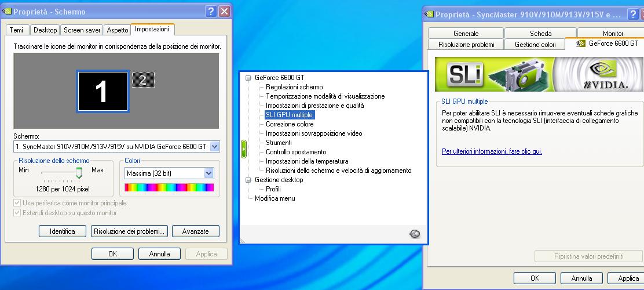644x290 pixels.
Task: Switch to the Temi tab
Action: click(x=17, y=30)
